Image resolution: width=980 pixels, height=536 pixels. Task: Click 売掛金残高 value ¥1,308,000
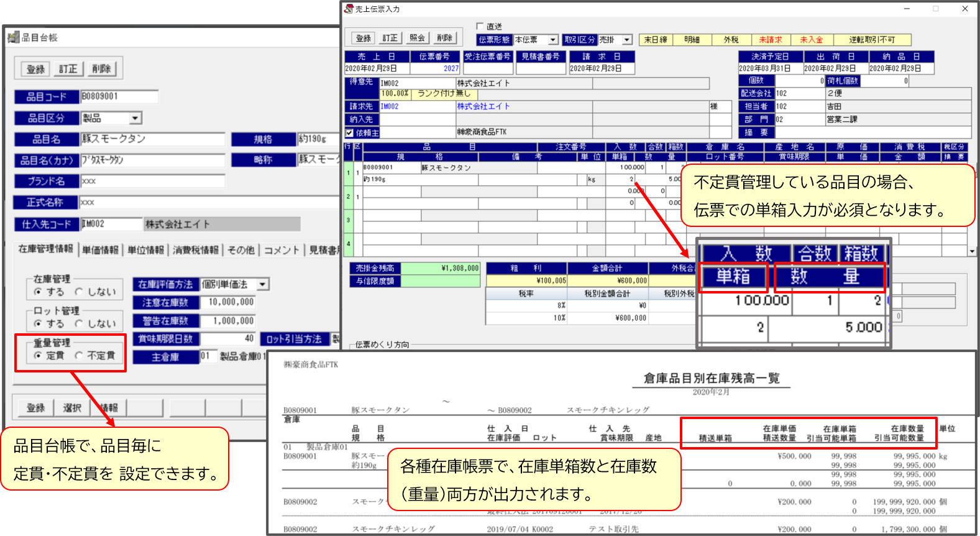441,269
